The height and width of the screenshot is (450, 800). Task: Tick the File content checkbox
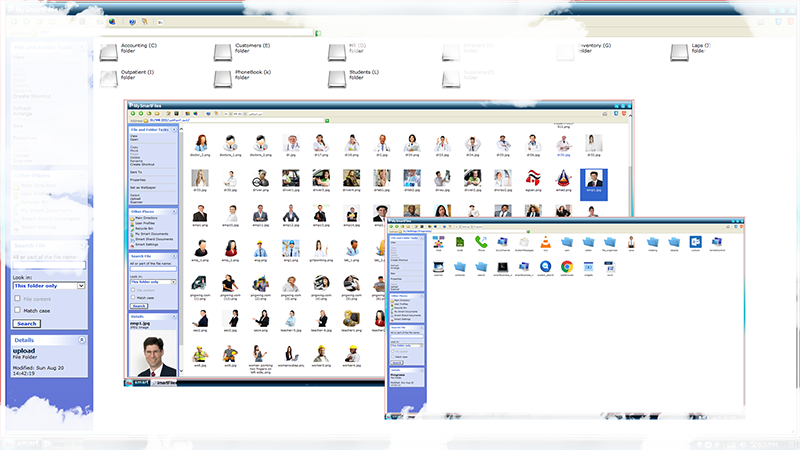[17, 298]
